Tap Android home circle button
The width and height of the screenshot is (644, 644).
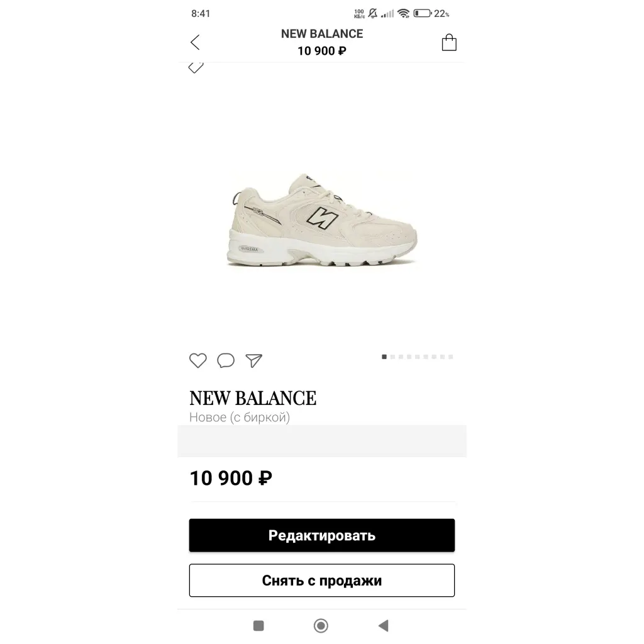(x=321, y=626)
